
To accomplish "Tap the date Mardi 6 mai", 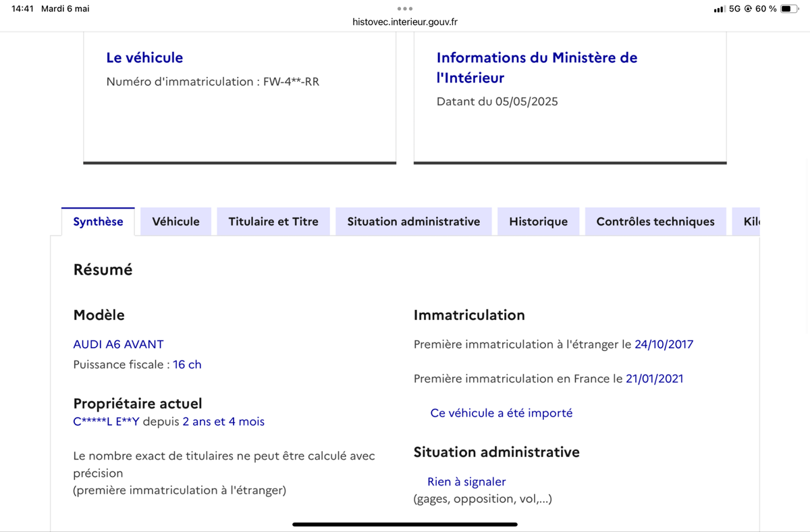I will click(x=65, y=9).
